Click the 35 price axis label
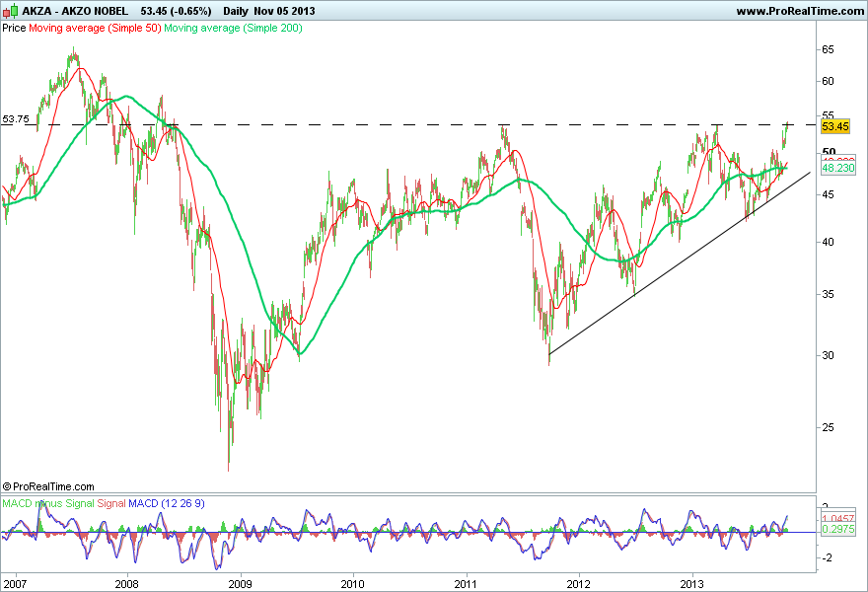This screenshot has width=868, height=592. pos(828,295)
